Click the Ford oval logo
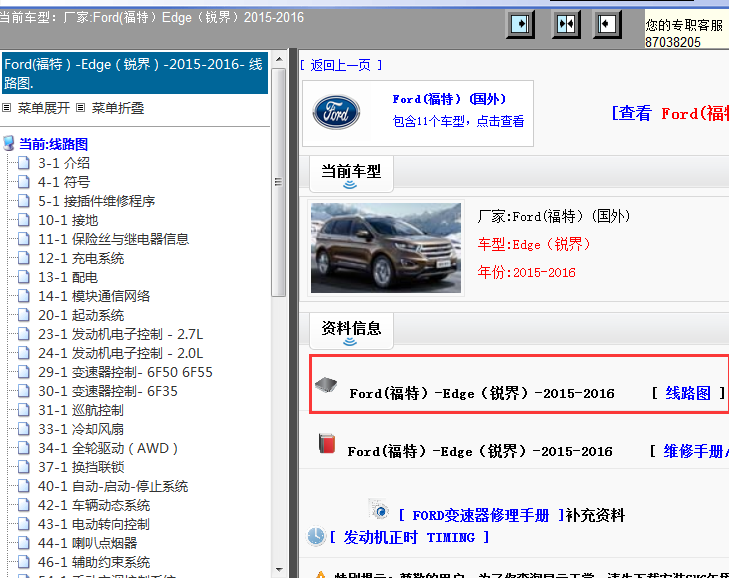729x578 pixels. pyautogui.click(x=336, y=112)
